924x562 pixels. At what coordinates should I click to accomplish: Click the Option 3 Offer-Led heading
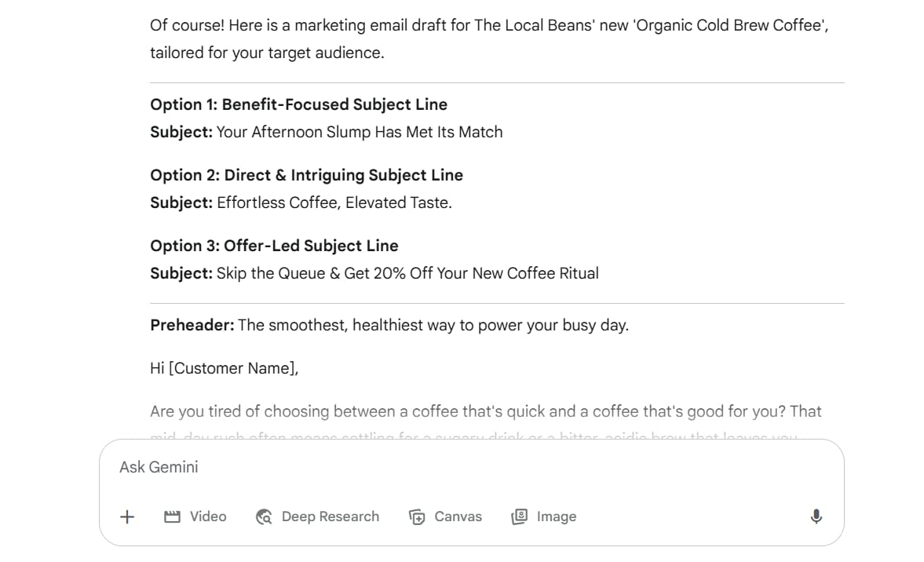(274, 246)
